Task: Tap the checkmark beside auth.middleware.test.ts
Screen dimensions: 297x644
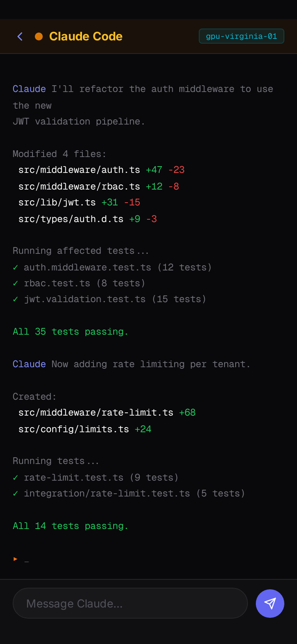Action: point(15,267)
